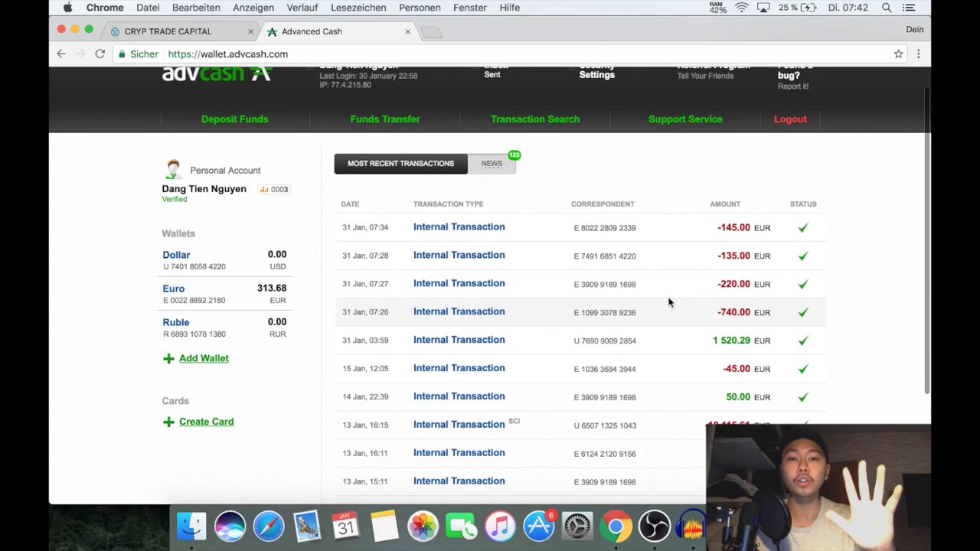Open Finder from the dock

click(191, 526)
